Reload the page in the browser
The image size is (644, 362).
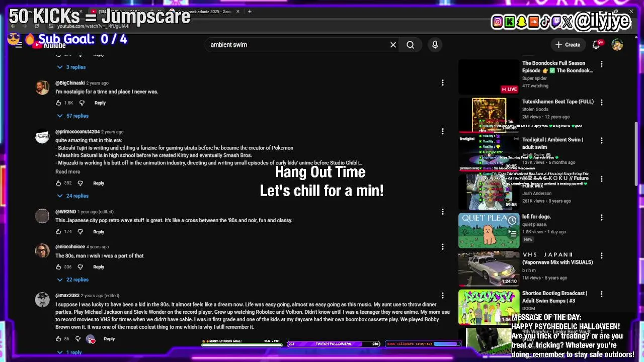click(37, 26)
